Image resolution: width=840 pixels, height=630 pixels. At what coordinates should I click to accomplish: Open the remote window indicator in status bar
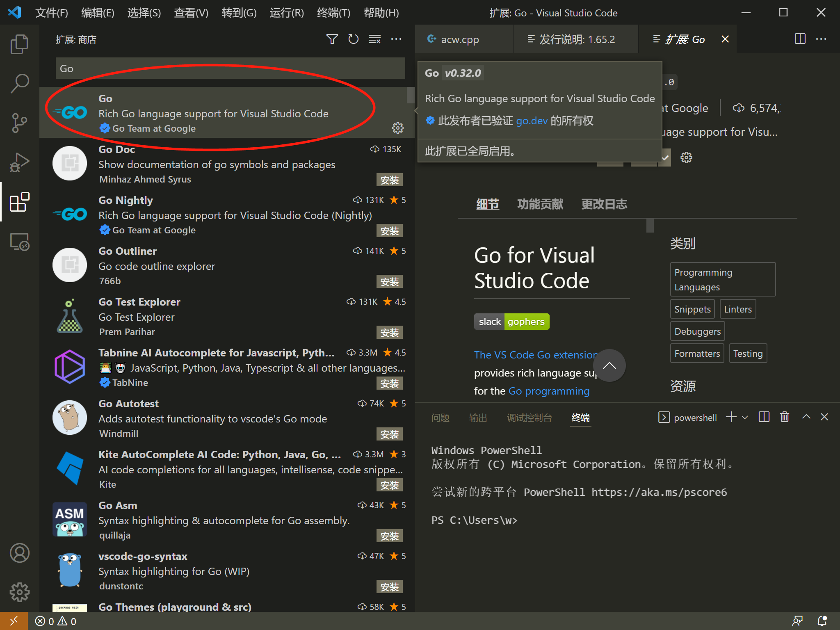[x=14, y=621]
